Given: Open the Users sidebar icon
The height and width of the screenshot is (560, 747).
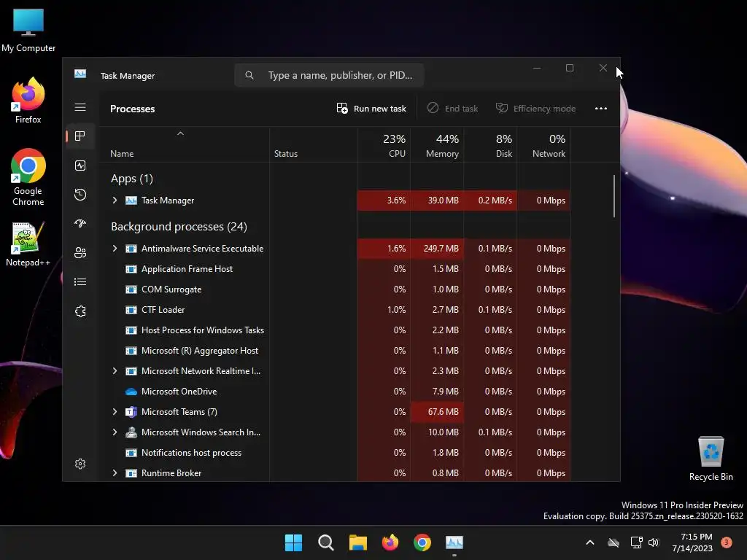Looking at the screenshot, I should tap(80, 253).
